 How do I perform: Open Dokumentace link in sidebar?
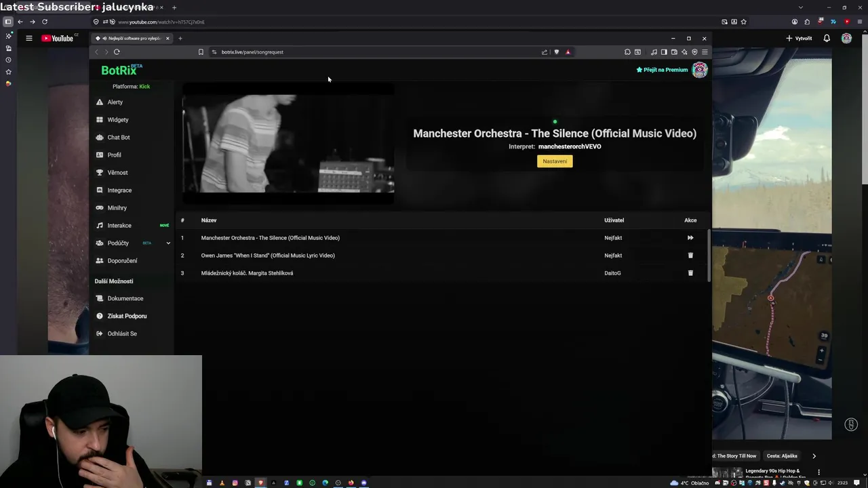(x=125, y=298)
